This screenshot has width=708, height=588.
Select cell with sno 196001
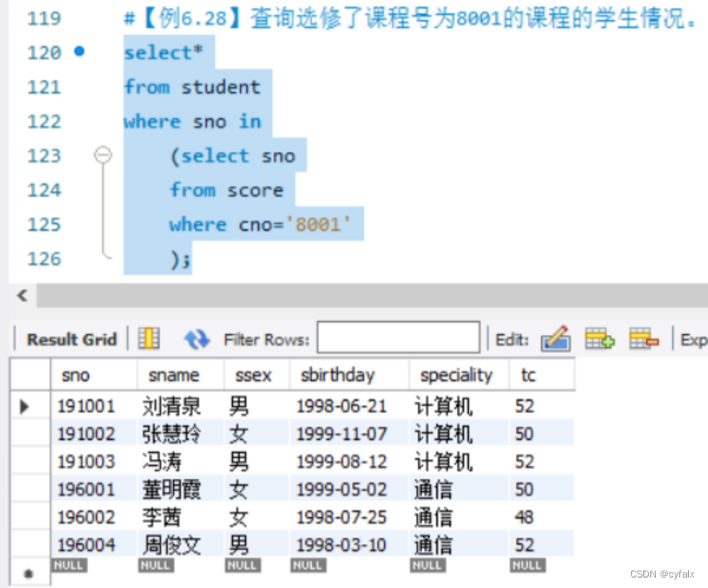click(x=93, y=489)
